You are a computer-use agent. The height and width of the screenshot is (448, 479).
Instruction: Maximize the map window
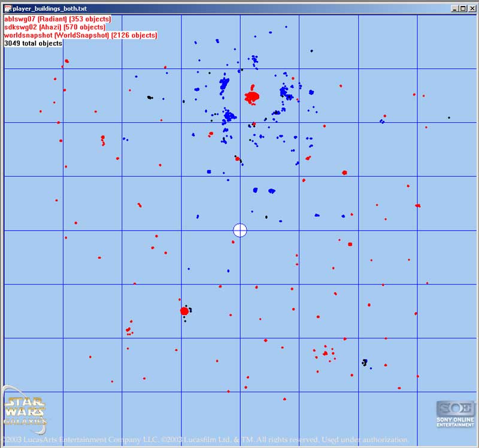[x=463, y=8]
